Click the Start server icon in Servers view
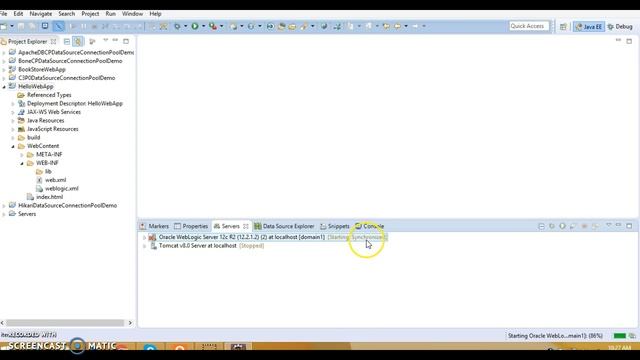 point(562,226)
